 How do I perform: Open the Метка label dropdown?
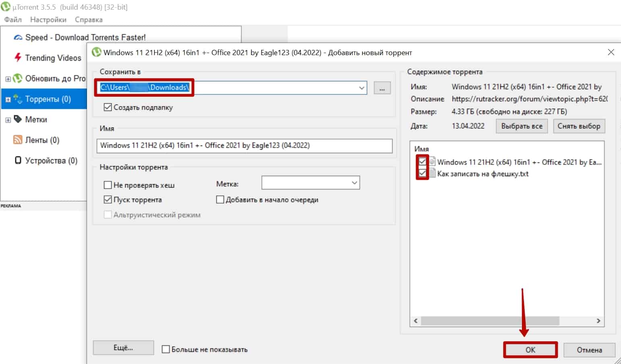pos(354,183)
